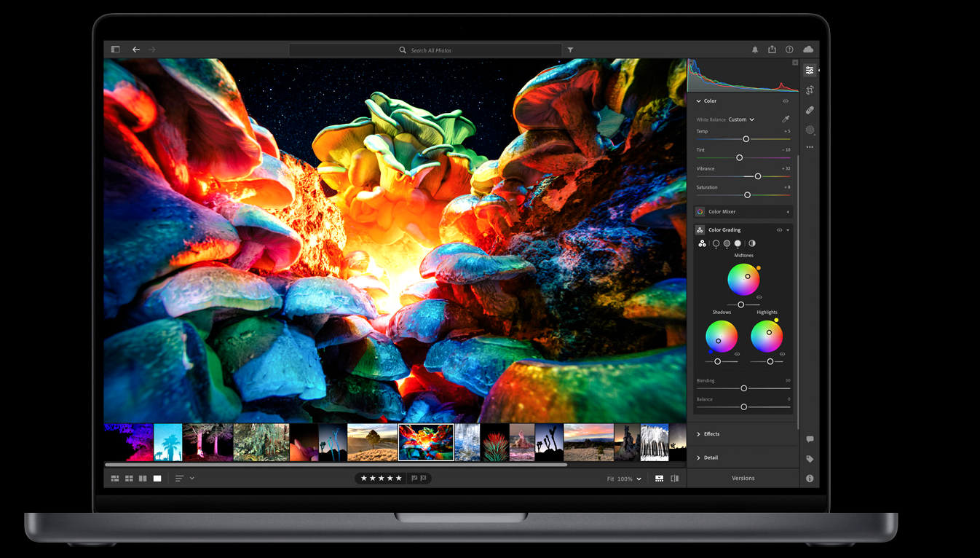Switch to the Highlights color grading tab
This screenshot has height=558, width=980.
point(738,243)
